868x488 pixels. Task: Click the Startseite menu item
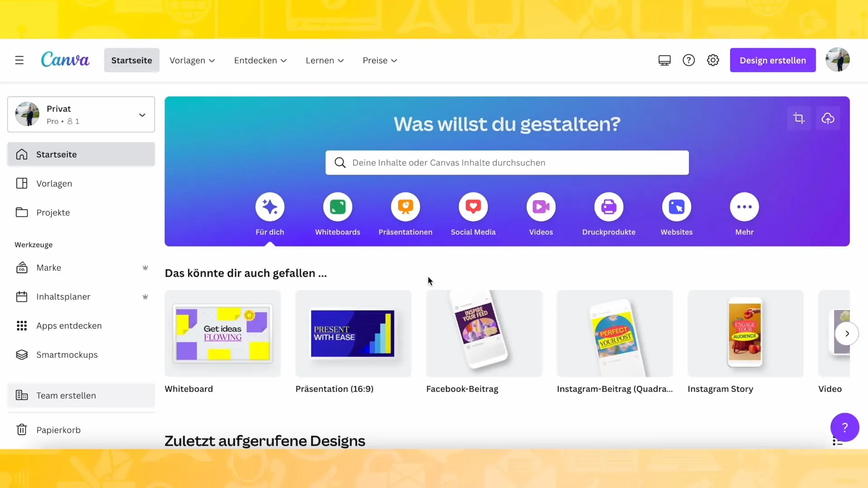tap(132, 60)
